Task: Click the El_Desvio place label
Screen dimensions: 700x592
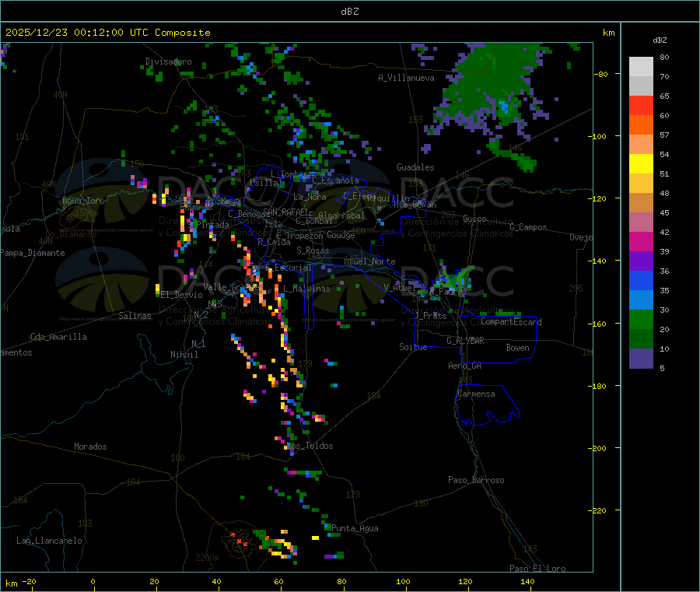Action: (182, 295)
